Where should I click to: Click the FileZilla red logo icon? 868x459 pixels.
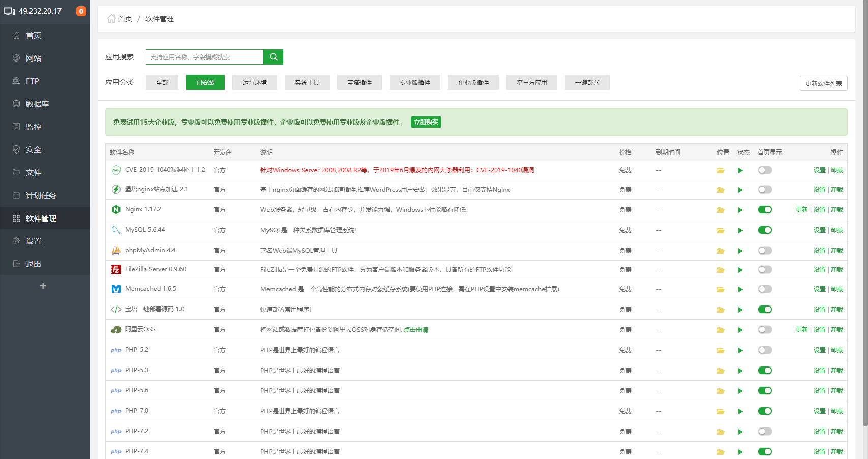pos(116,269)
